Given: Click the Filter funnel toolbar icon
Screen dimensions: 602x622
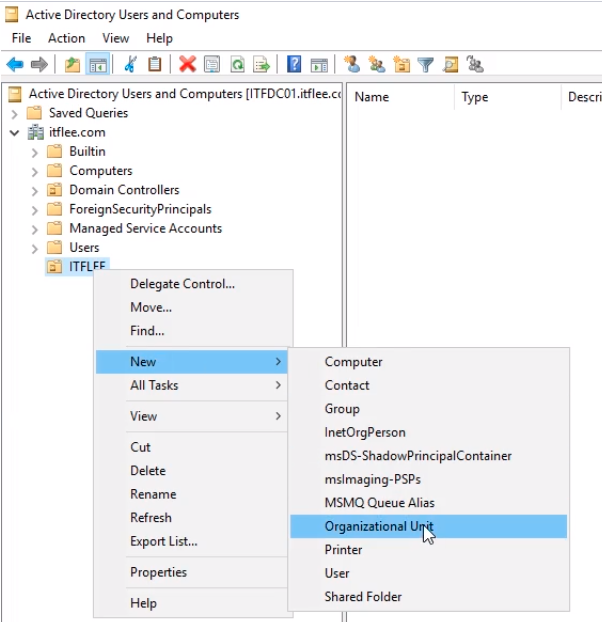Looking at the screenshot, I should (426, 64).
